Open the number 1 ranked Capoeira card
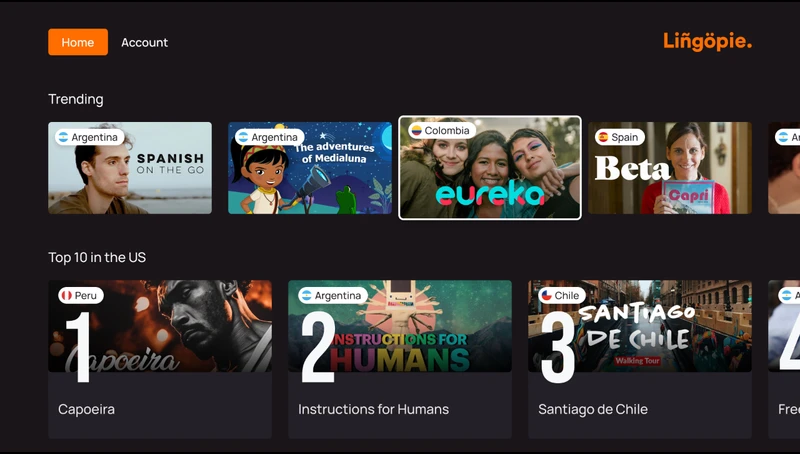 pyautogui.click(x=160, y=359)
